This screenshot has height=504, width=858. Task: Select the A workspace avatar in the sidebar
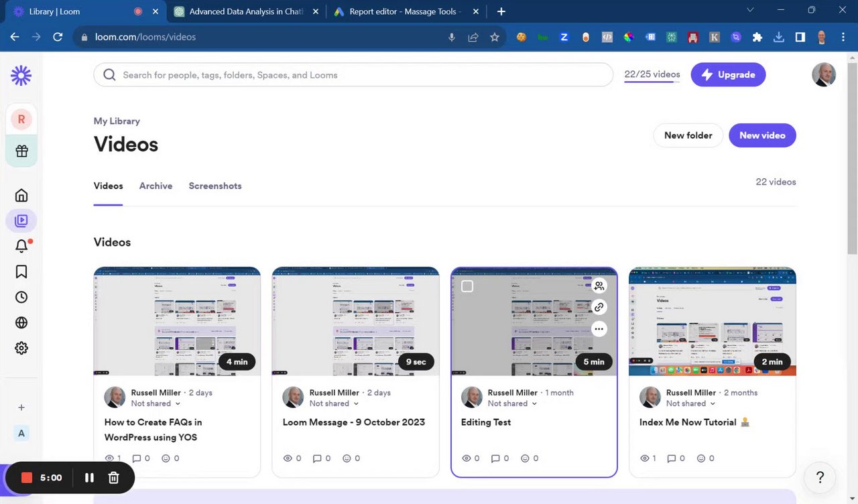21,433
